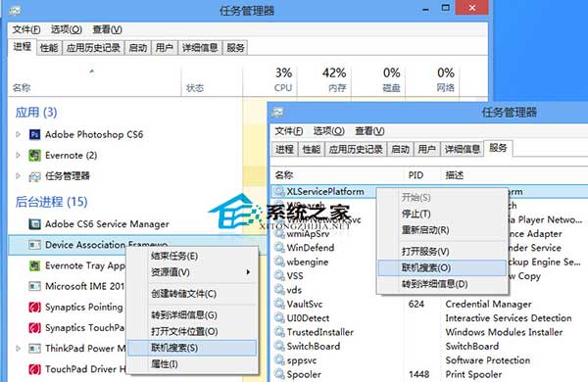
Task: Open the 选项(O) menu in the back window
Action: pos(67,29)
